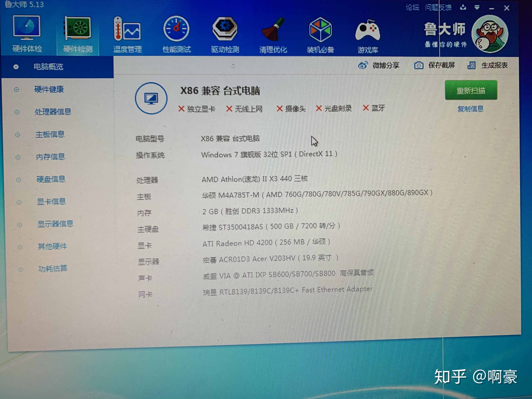Click the 无线上网 unavailable feature indicator
The height and width of the screenshot is (399, 532).
244,109
